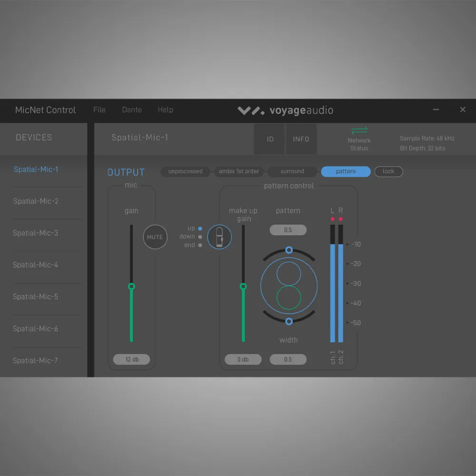Viewport: 476px width, 476px height.
Task: Toggle the lock button
Action: coord(388,171)
